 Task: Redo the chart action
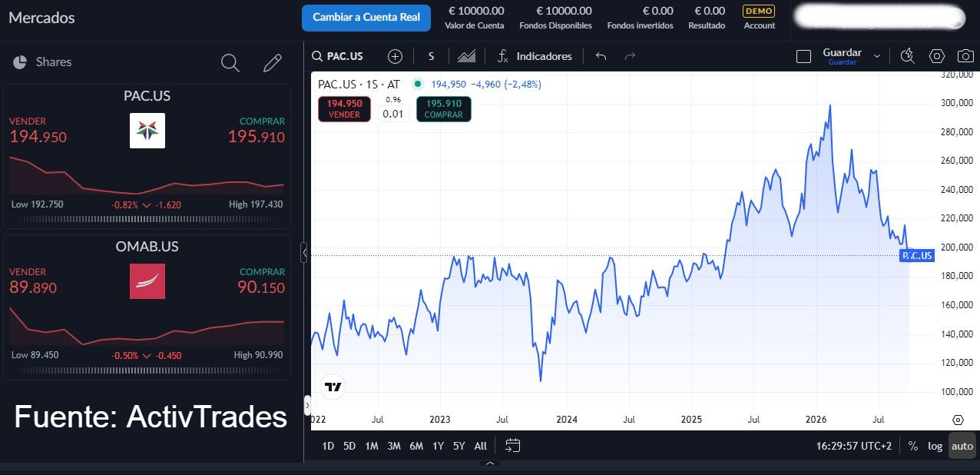pos(631,56)
